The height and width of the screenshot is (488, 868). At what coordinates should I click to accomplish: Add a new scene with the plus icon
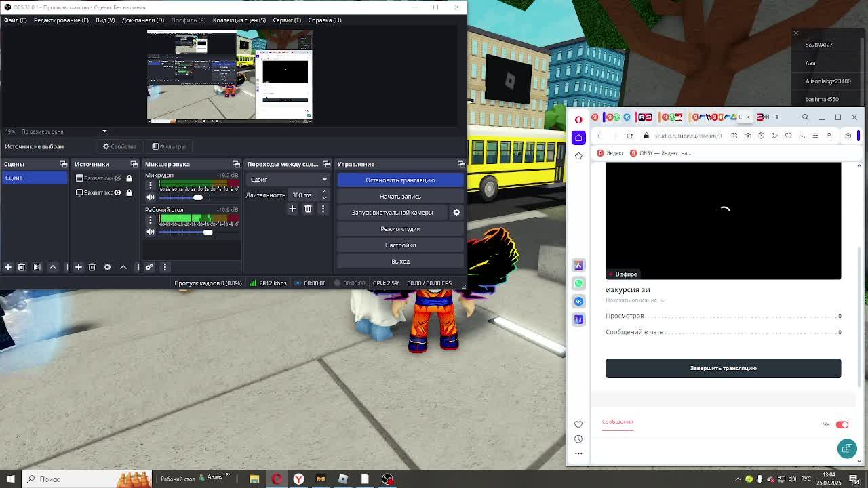coord(8,267)
